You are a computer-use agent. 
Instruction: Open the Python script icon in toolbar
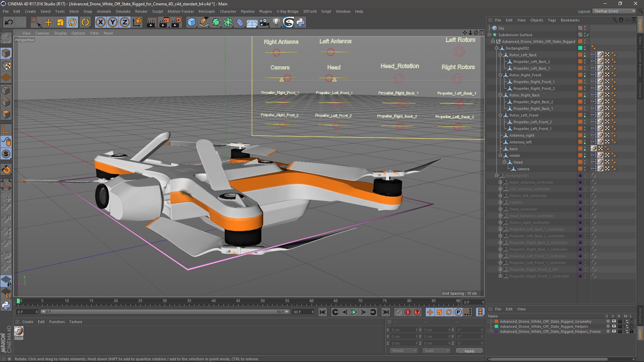tap(301, 22)
